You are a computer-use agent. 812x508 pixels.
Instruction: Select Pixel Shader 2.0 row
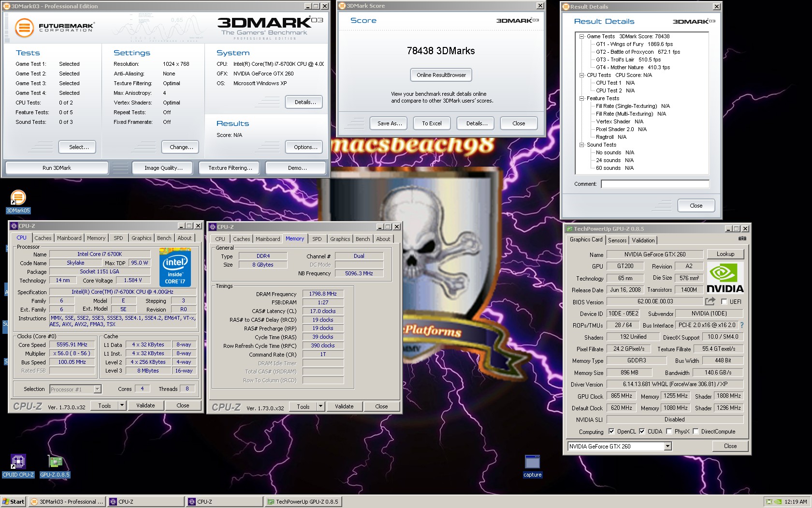pyautogui.click(x=621, y=129)
